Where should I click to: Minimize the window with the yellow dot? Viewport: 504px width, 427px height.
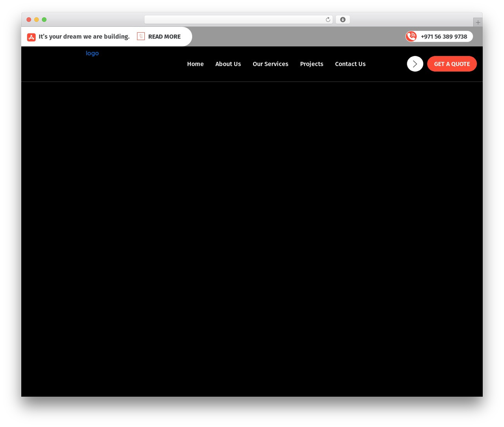point(37,20)
